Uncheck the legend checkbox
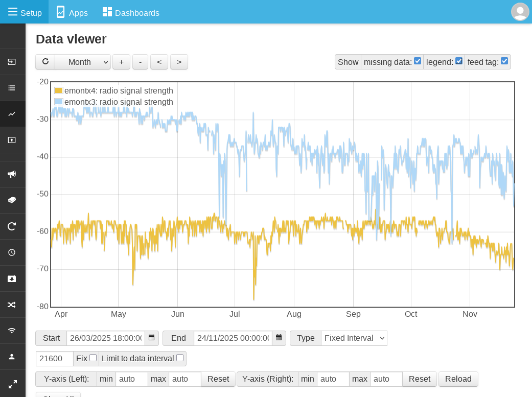The height and width of the screenshot is (397, 532). [459, 61]
